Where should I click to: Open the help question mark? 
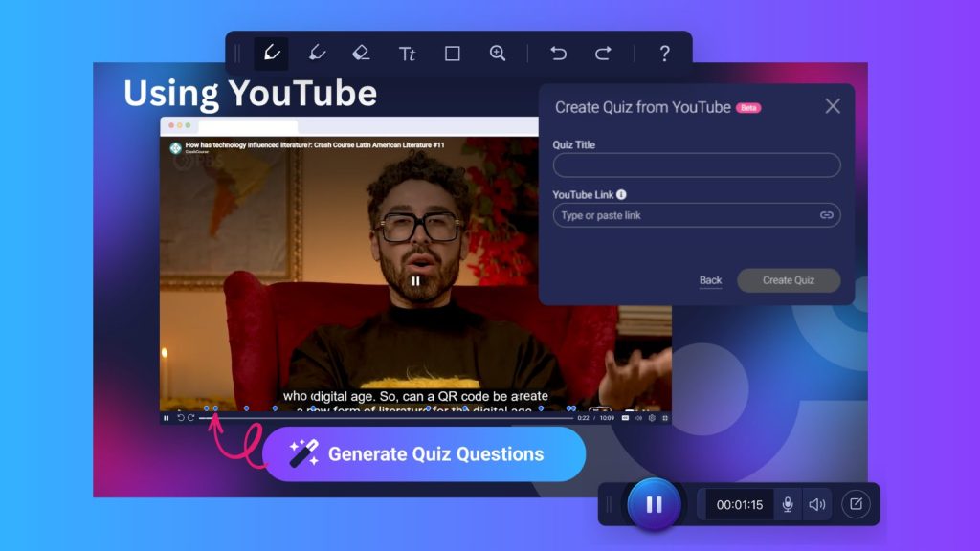click(664, 54)
